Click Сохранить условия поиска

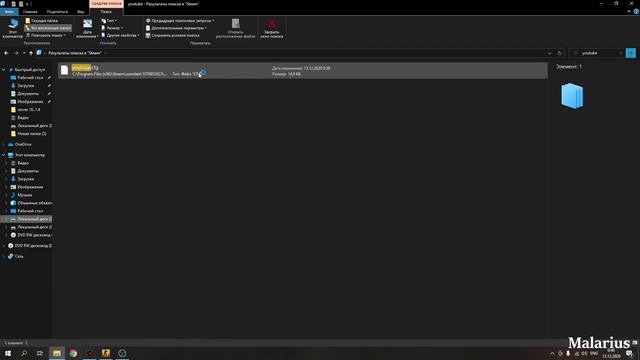[x=173, y=35]
